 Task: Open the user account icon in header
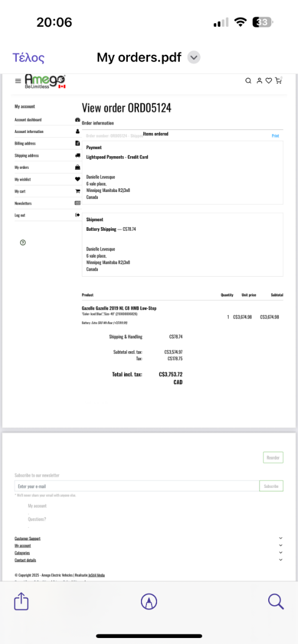[259, 81]
